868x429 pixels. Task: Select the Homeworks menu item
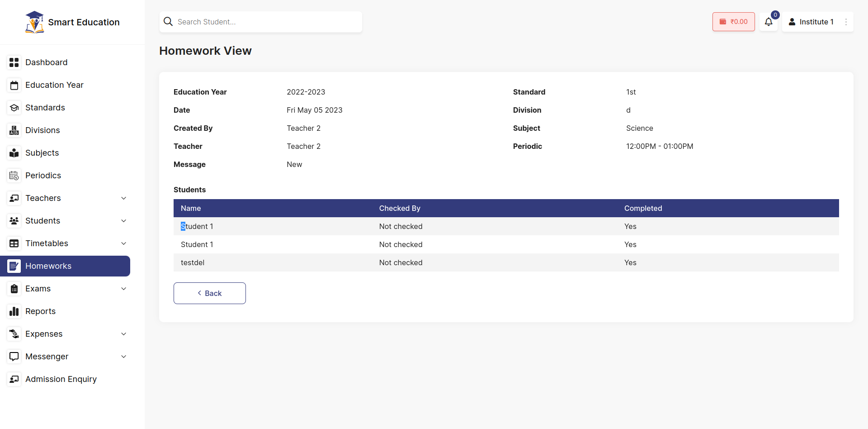click(65, 266)
